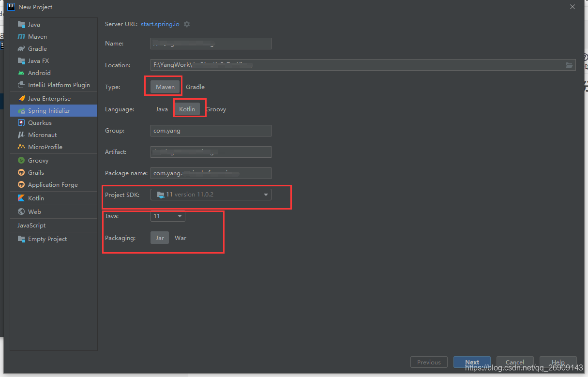Image resolution: width=588 pixels, height=377 pixels.
Task: Focus the Name input field
Action: click(211, 44)
